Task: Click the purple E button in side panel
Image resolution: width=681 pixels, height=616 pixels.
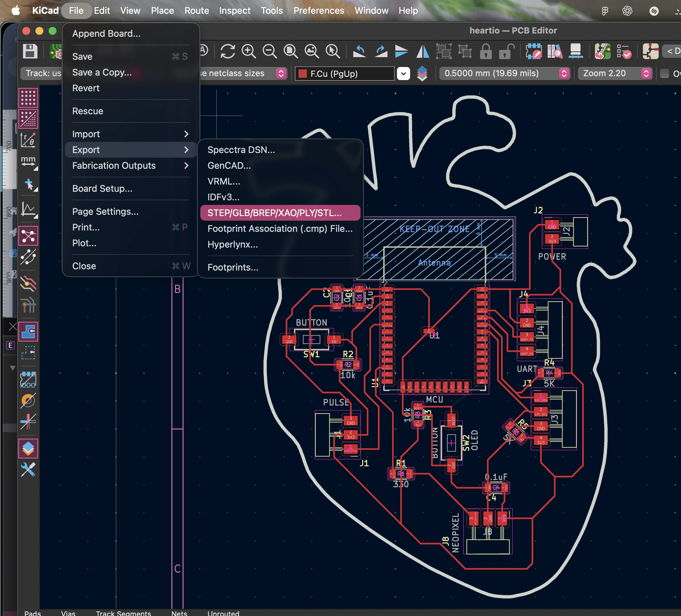Action: click(x=11, y=345)
